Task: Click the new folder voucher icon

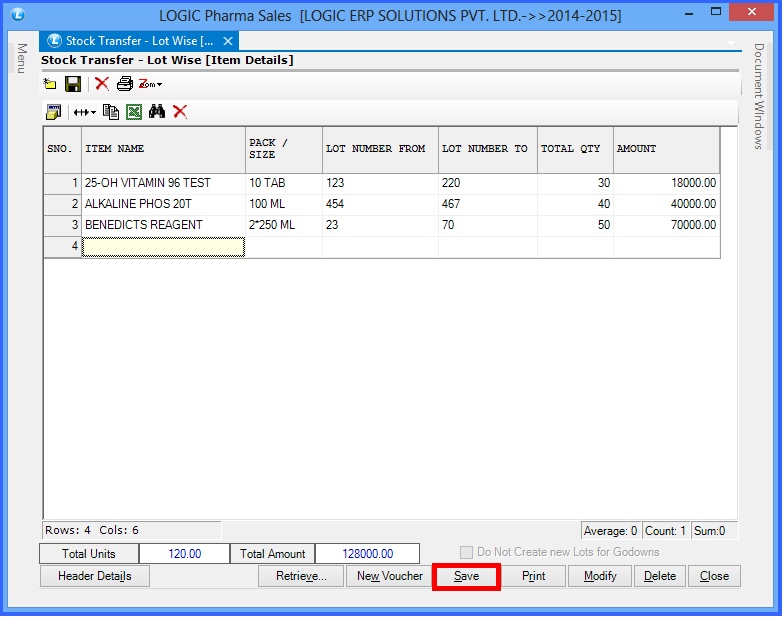Action: 50,84
